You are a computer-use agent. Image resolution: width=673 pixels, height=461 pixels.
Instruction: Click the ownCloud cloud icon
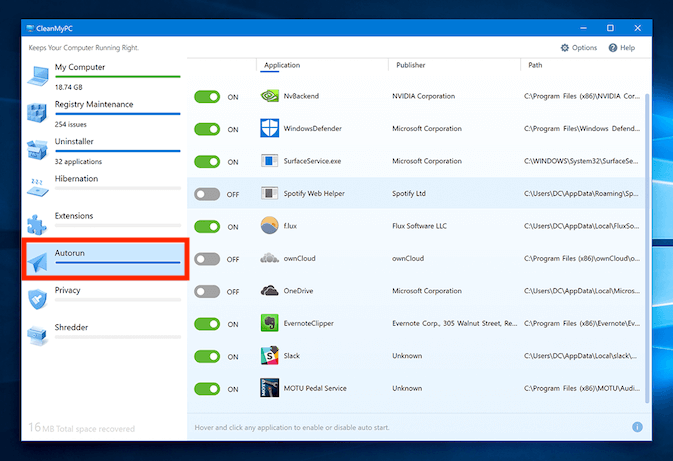270,258
